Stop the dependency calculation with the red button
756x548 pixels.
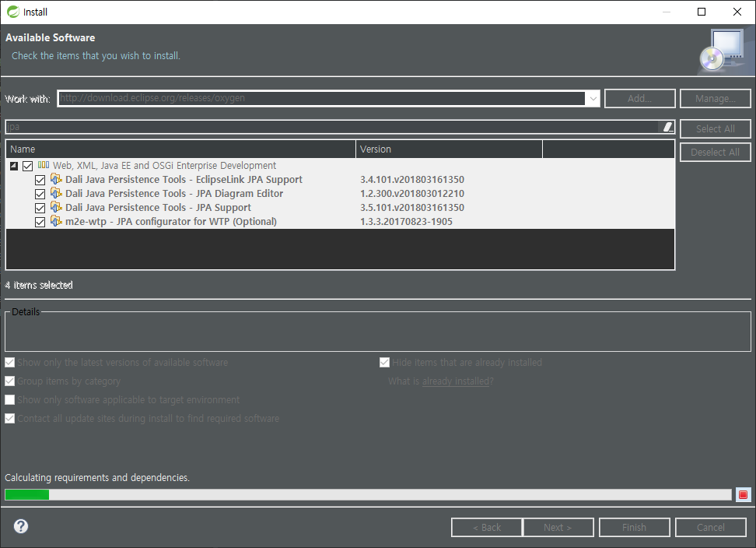pyautogui.click(x=743, y=494)
